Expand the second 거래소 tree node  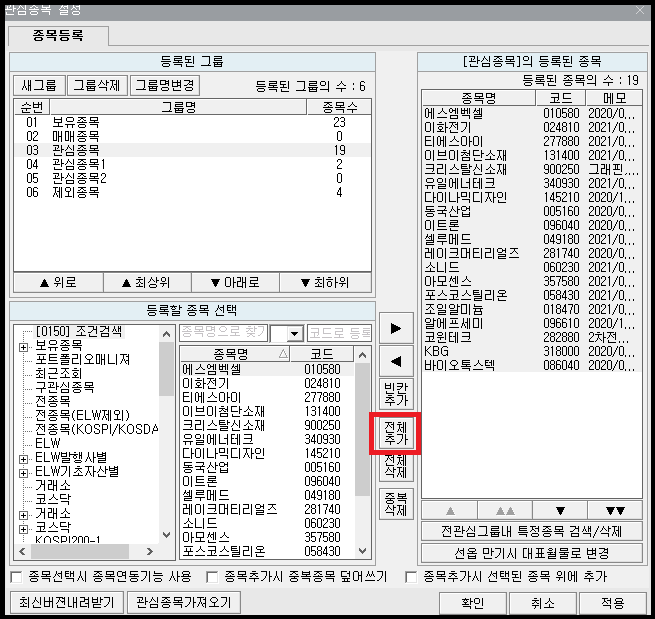pyautogui.click(x=24, y=515)
